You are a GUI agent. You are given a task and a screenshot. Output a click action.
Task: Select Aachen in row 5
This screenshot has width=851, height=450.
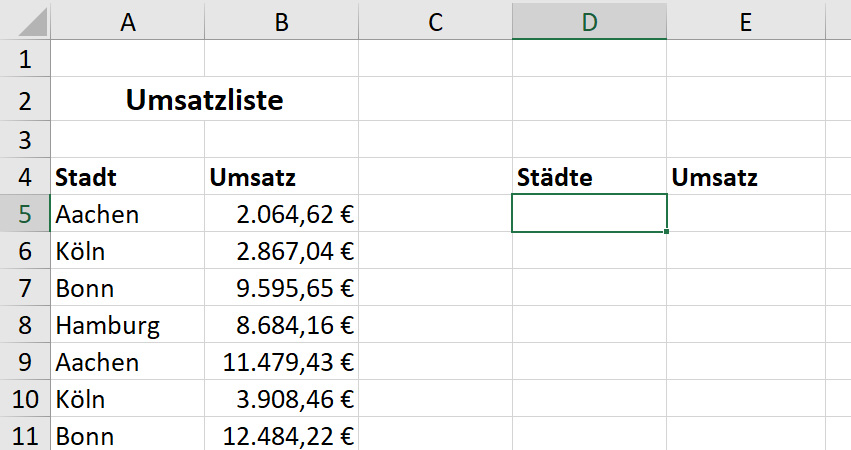click(128, 213)
